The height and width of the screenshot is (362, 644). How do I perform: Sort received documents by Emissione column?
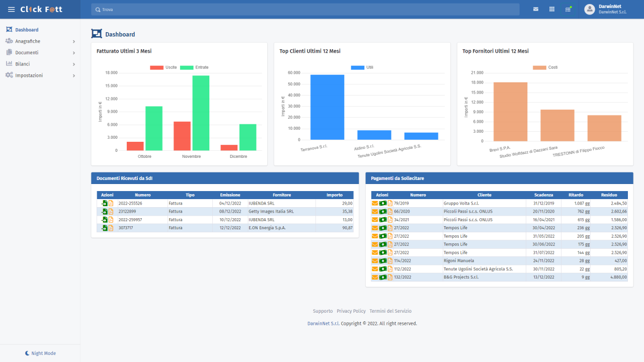pyautogui.click(x=230, y=195)
